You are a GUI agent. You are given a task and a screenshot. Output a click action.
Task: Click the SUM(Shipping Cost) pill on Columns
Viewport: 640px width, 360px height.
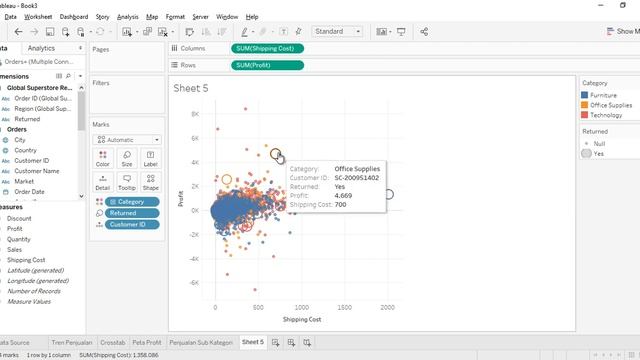click(x=267, y=49)
